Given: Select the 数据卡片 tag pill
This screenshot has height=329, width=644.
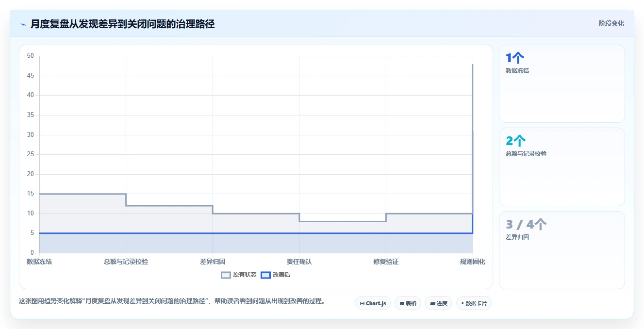Looking at the screenshot, I should click(x=474, y=303).
